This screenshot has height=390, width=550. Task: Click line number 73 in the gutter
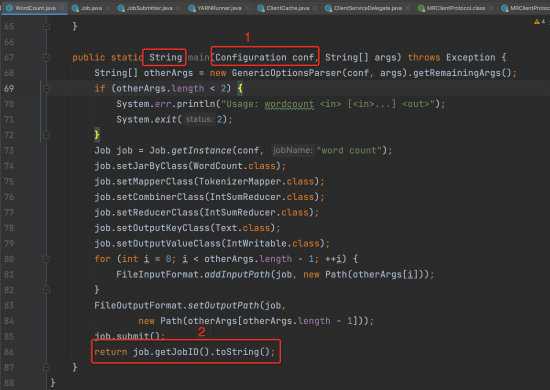[9, 150]
